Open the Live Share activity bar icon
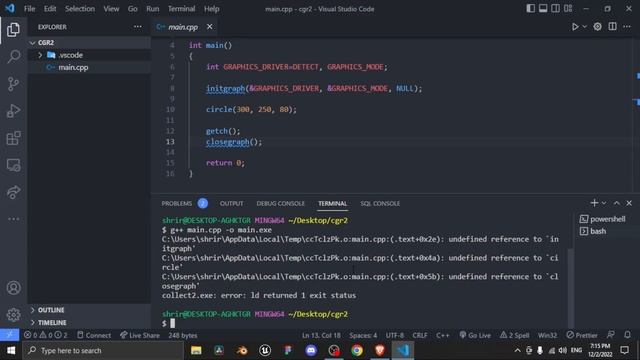This screenshot has width=640, height=360. 13,192
